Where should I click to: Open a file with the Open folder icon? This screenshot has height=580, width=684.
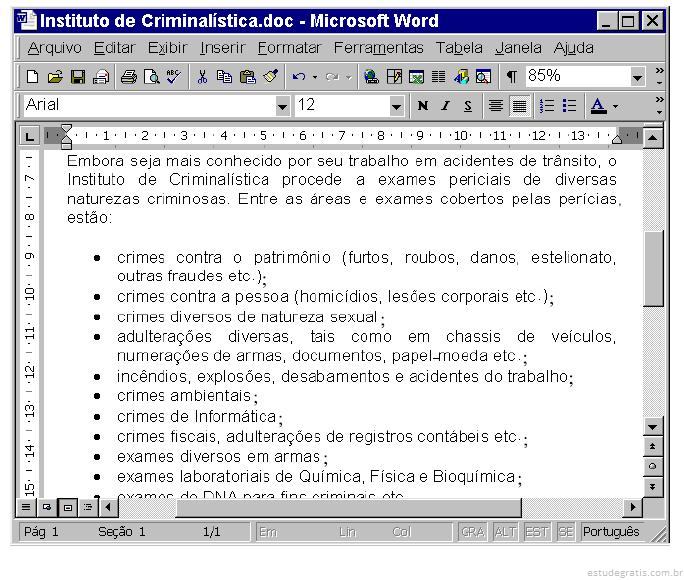(x=55, y=77)
